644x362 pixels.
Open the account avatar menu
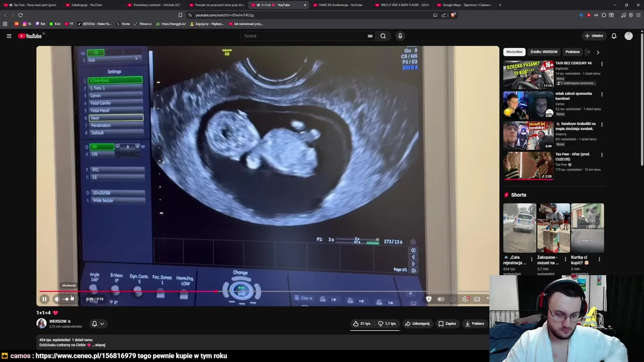pos(628,36)
